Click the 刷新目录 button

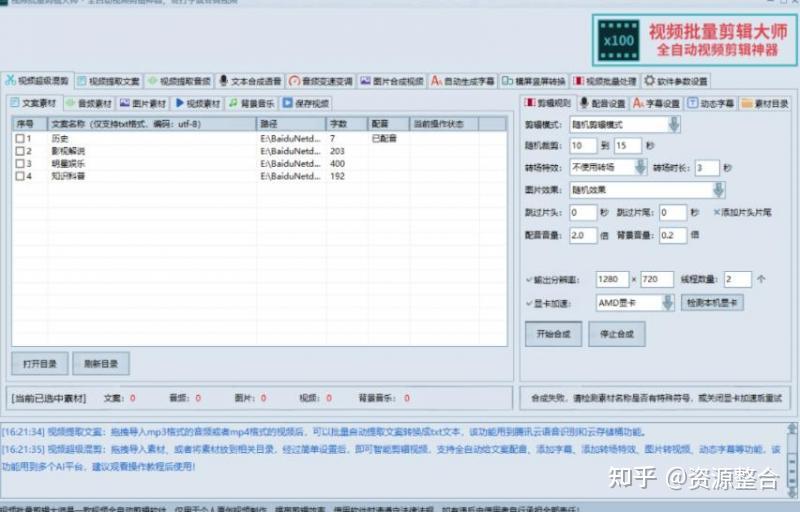[101, 364]
